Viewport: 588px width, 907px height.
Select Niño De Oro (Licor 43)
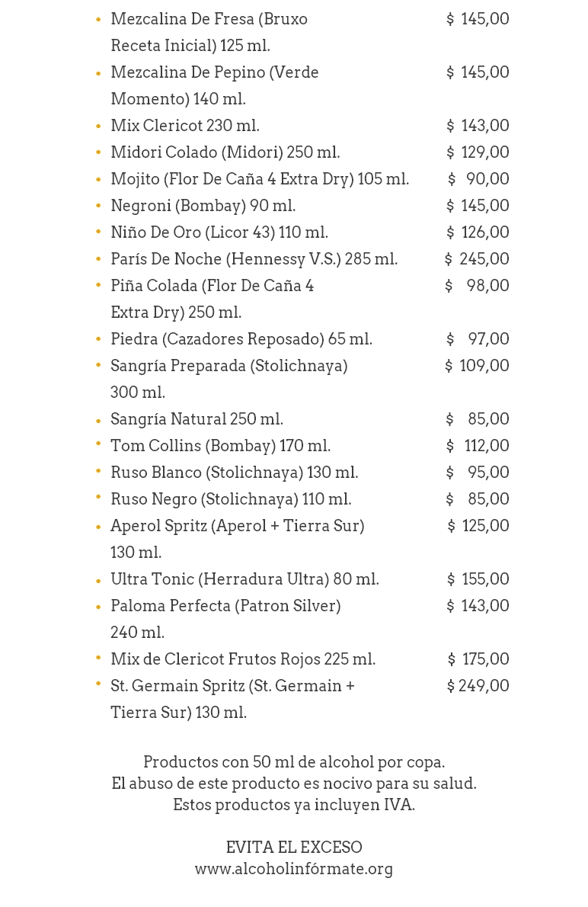point(219,232)
